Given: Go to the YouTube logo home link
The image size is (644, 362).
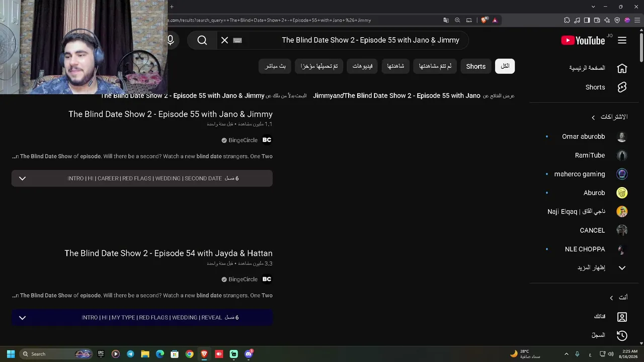Looking at the screenshot, I should click(x=583, y=40).
